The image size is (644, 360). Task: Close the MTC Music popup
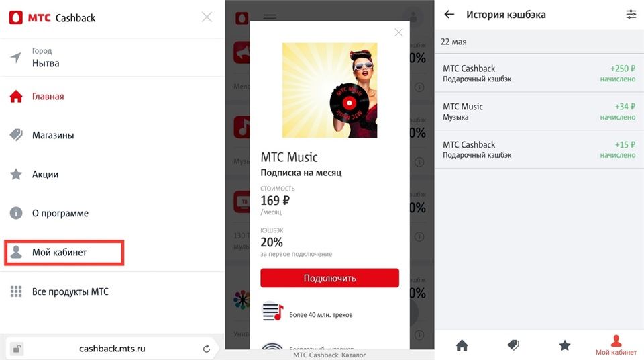[398, 32]
